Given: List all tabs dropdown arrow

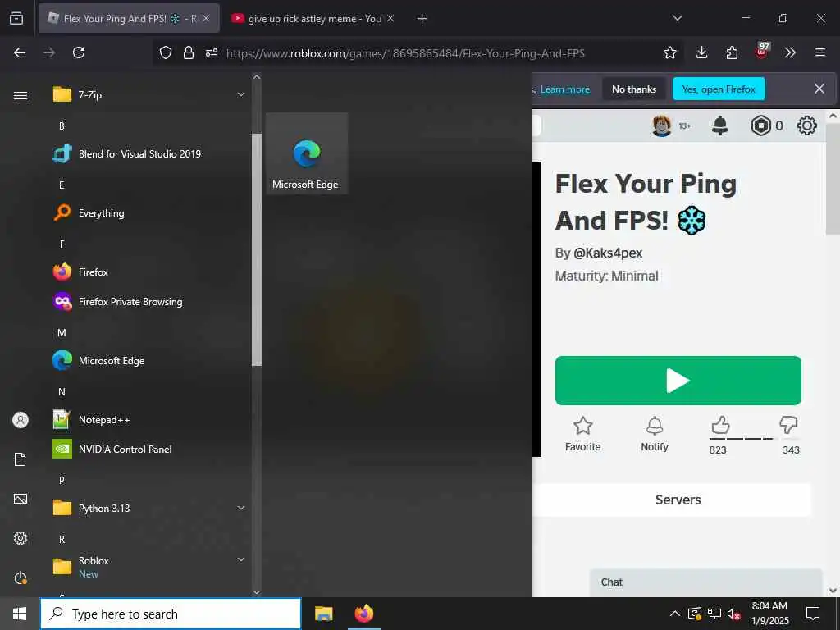Looking at the screenshot, I should coord(677,18).
